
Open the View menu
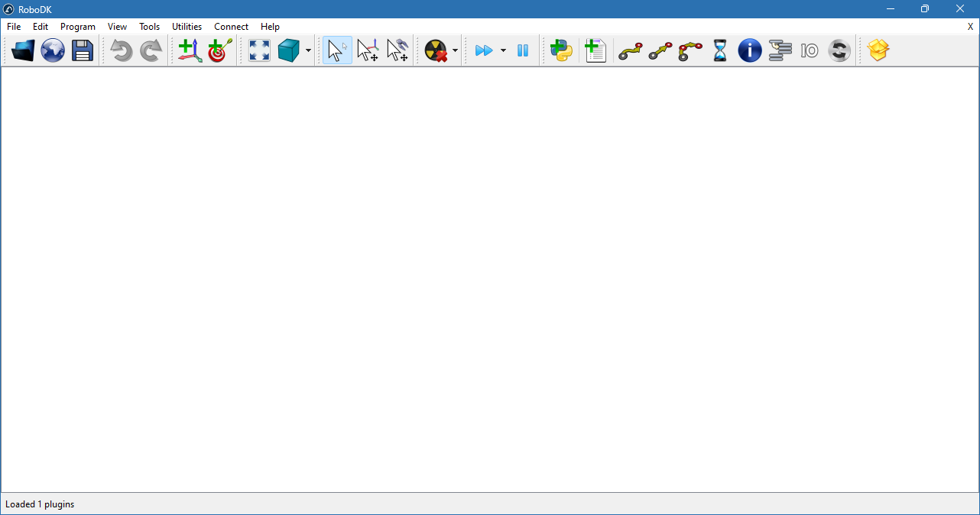(x=118, y=27)
